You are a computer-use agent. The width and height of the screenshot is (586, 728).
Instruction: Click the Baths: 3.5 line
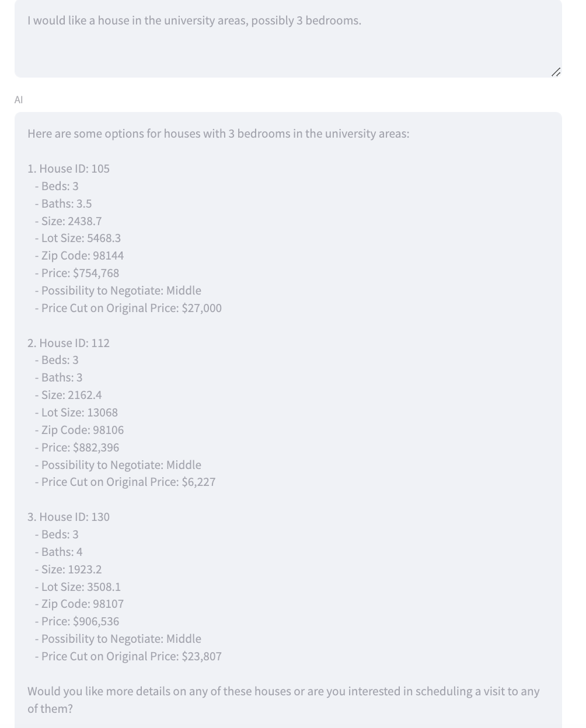pyautogui.click(x=63, y=204)
